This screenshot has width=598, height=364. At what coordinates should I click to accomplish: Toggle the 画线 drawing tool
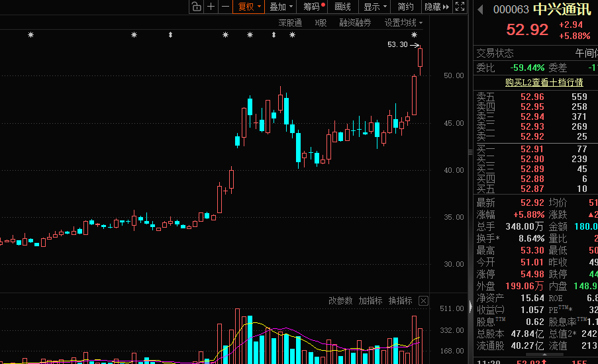pos(342,7)
